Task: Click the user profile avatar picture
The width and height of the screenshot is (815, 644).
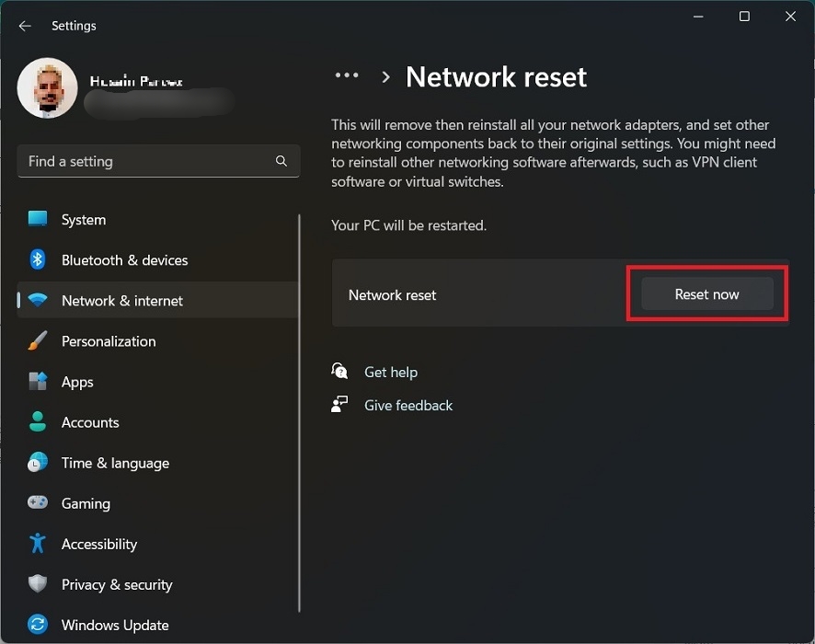Action: [47, 87]
